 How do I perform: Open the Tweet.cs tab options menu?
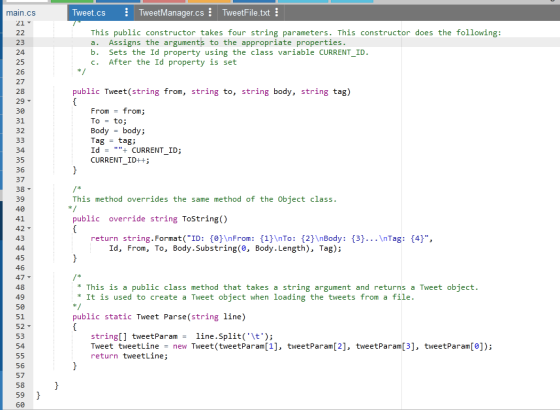point(126,12)
